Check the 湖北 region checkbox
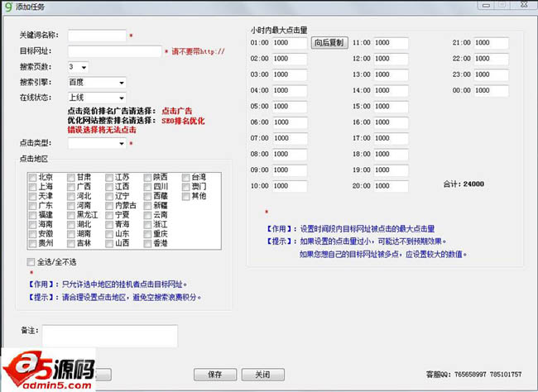The height and width of the screenshot is (392, 538). [x=71, y=225]
